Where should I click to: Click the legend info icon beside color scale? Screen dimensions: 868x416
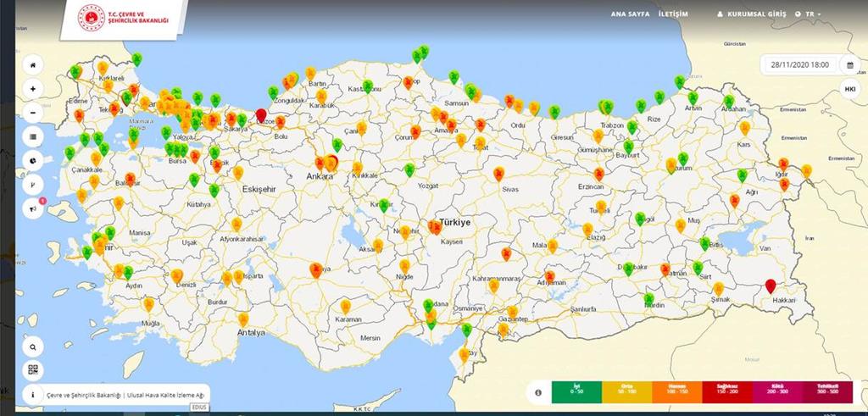click(x=537, y=392)
